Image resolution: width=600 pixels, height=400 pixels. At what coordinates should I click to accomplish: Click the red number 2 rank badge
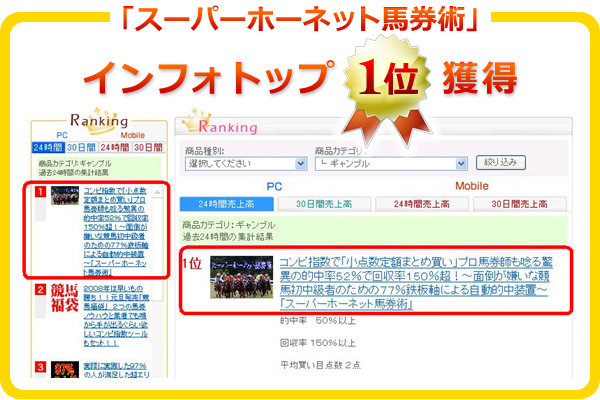point(40,289)
